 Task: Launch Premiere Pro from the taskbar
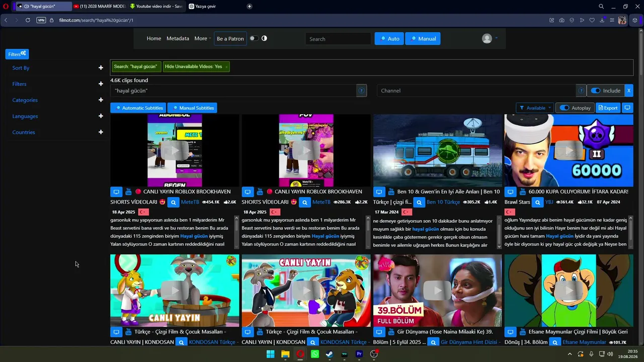point(359,354)
